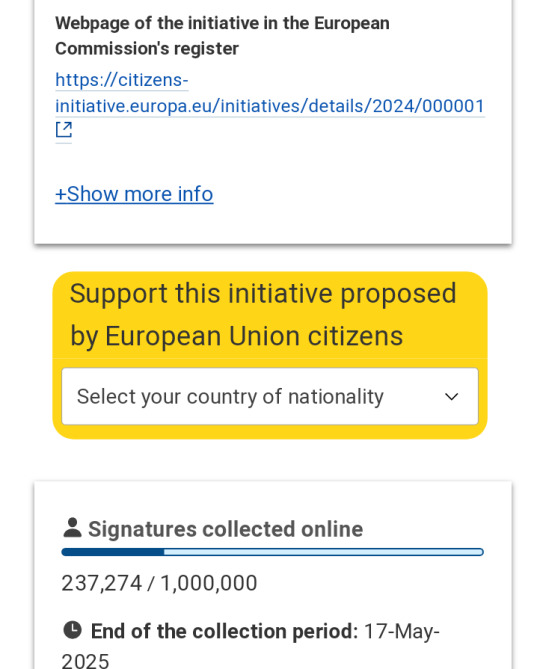Click the clock icon before End of collection

tap(72, 630)
